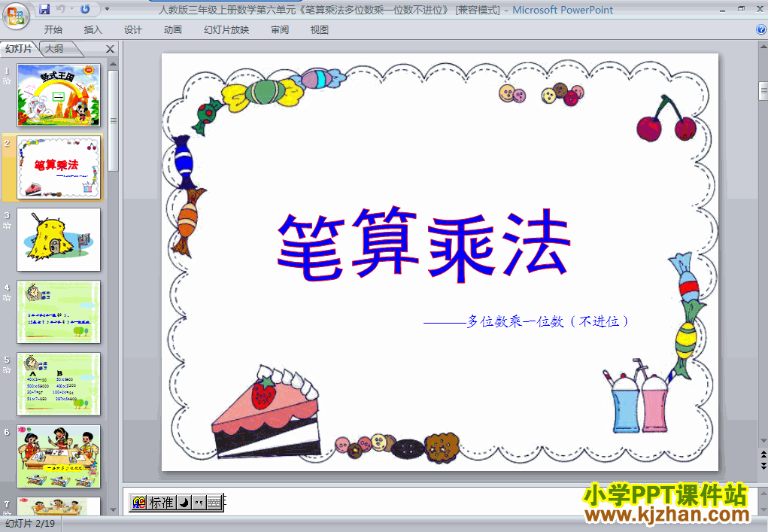Open the 开始 ribbon tab
This screenshot has width=768, height=532.
53,30
